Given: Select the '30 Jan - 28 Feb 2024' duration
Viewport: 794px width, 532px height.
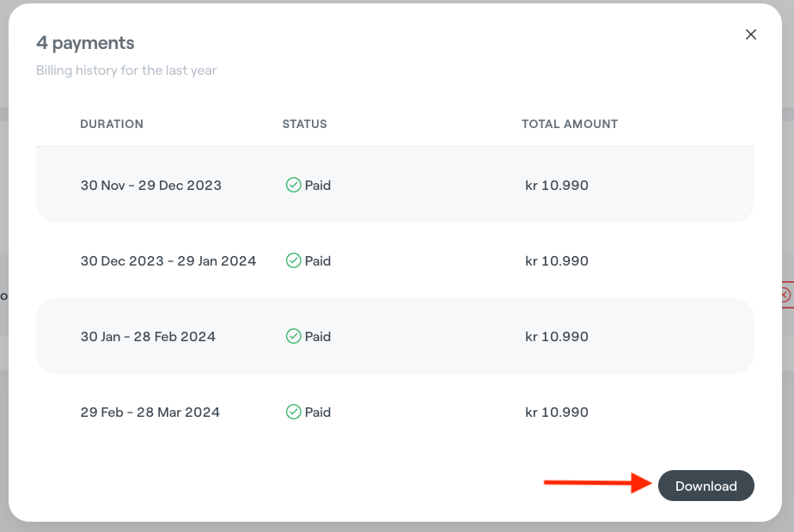Looking at the screenshot, I should (148, 336).
